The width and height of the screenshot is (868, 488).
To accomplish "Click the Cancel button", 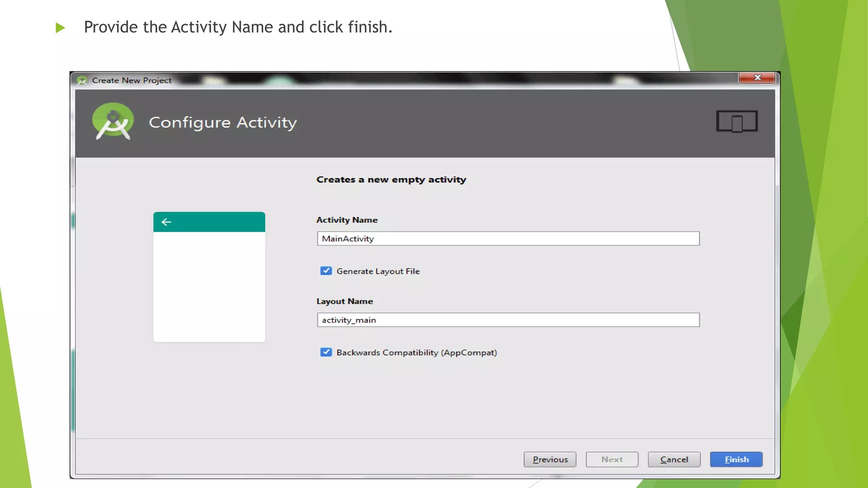I will click(674, 460).
